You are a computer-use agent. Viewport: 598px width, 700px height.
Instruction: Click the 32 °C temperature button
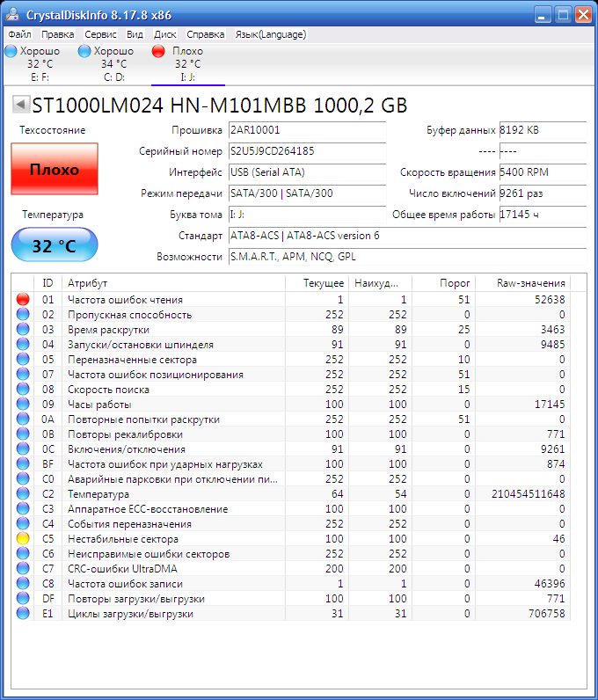click(55, 244)
